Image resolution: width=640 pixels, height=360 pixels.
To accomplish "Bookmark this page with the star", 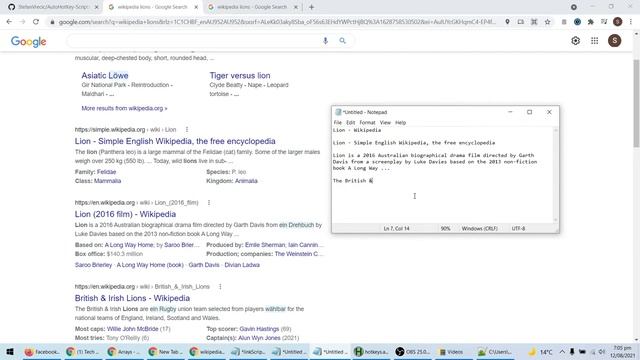I will (x=547, y=22).
